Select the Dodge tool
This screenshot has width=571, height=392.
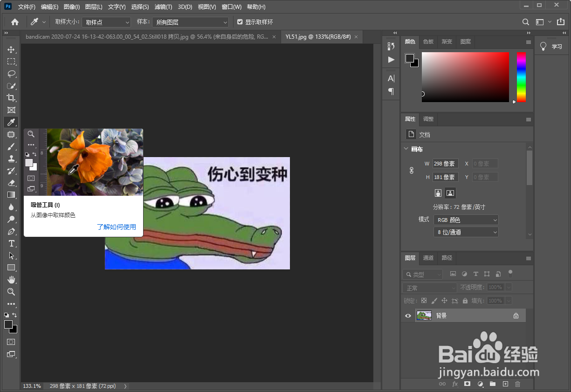point(11,219)
